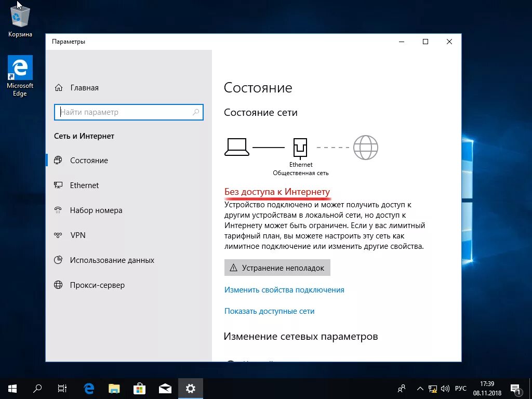Open Использование данных page

click(x=112, y=260)
